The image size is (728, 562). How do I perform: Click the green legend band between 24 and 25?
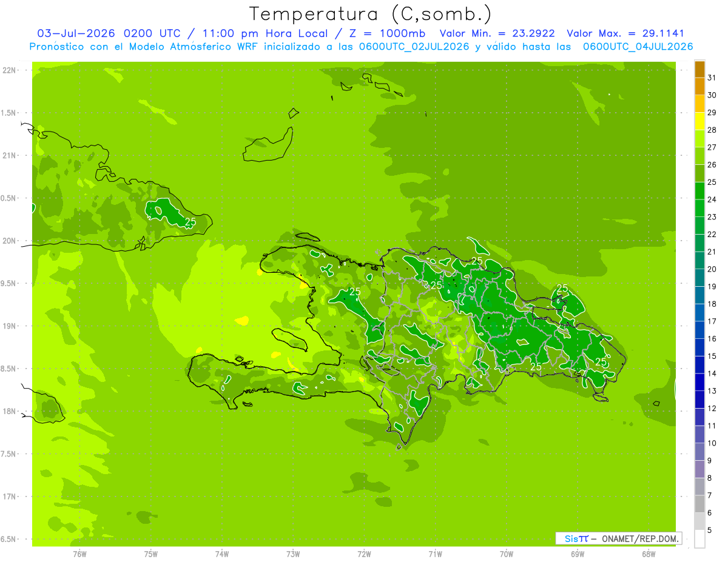699,191
